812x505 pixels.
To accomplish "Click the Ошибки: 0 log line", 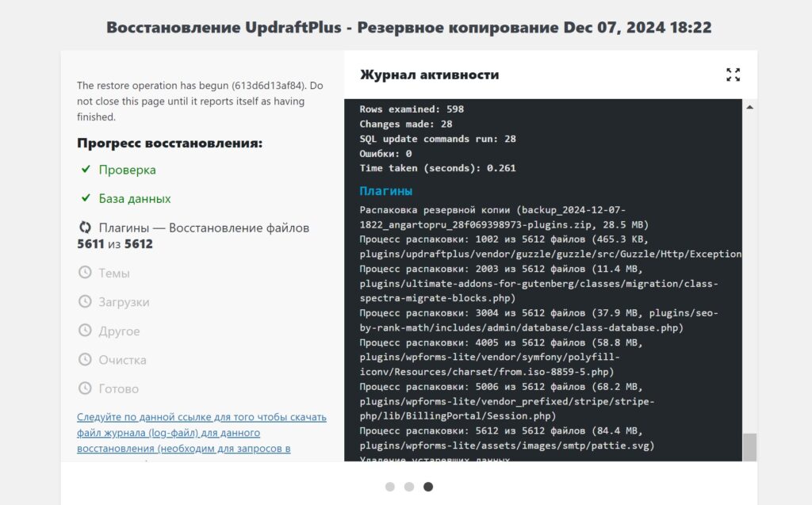I will pos(386,154).
